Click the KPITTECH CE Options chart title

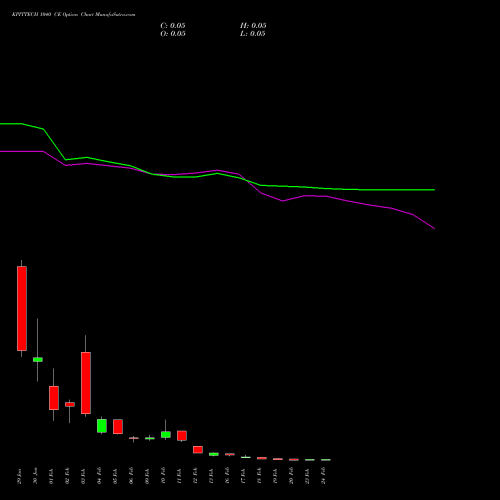tap(73, 15)
